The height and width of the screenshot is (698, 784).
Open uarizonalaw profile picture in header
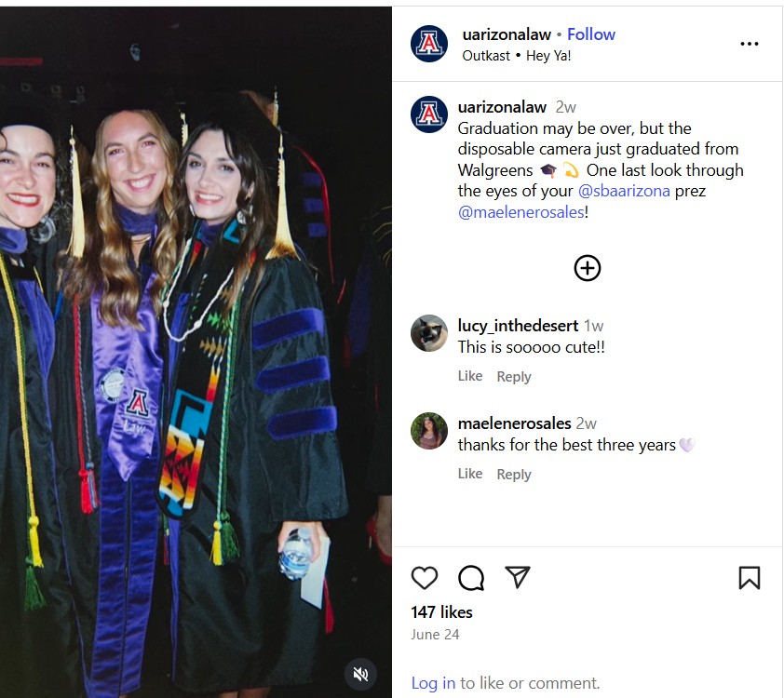(x=429, y=44)
